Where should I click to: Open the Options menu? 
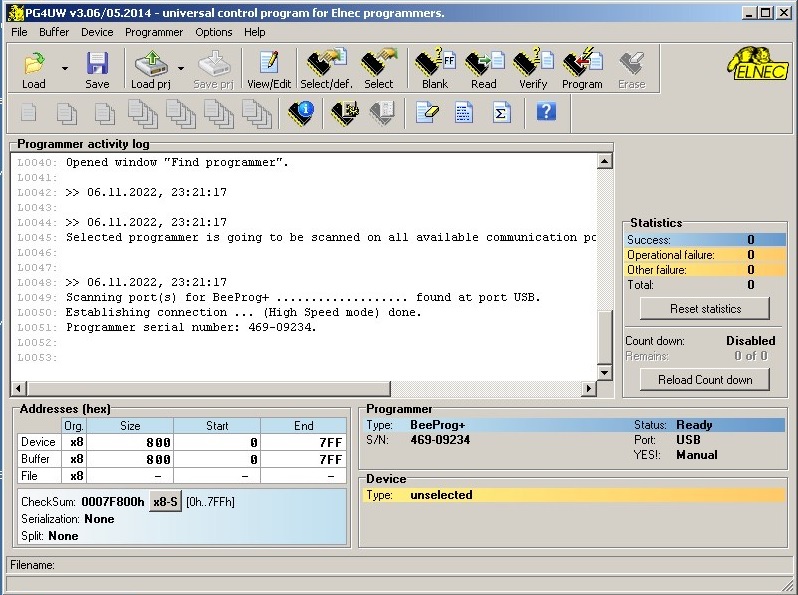(214, 32)
